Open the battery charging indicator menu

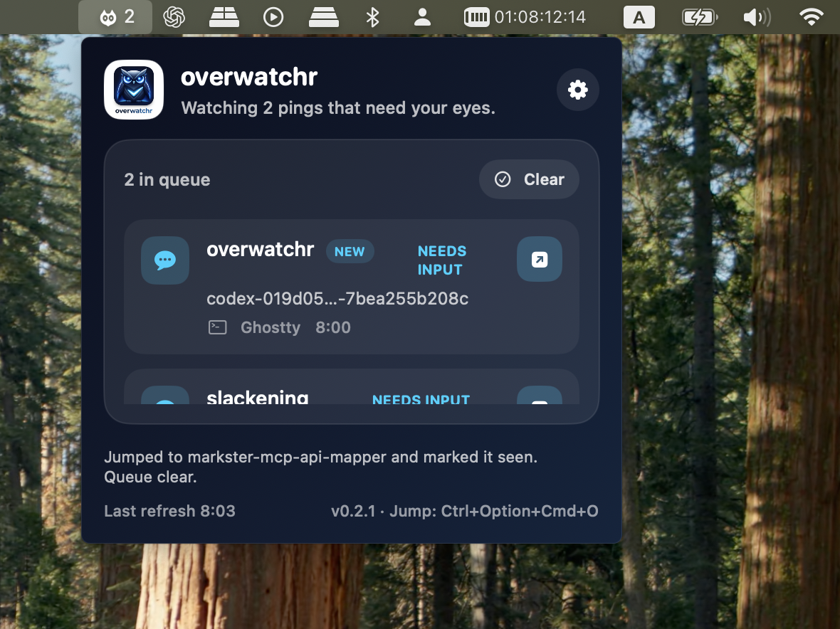tap(698, 16)
